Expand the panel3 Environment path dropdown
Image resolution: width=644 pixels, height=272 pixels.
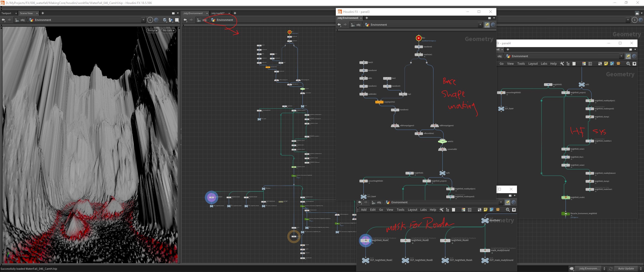(x=480, y=25)
